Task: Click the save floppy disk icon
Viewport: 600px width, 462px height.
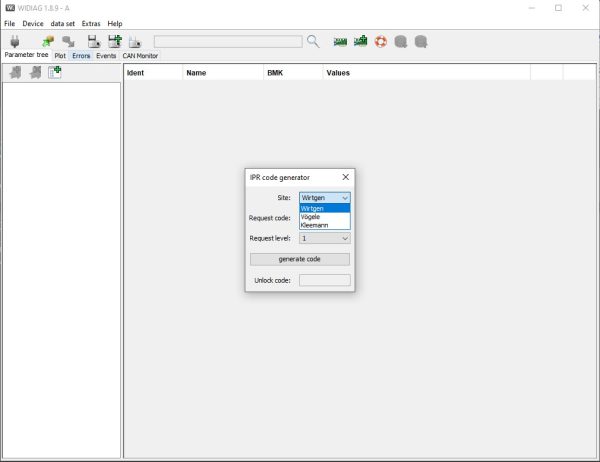Action: pyautogui.click(x=94, y=41)
